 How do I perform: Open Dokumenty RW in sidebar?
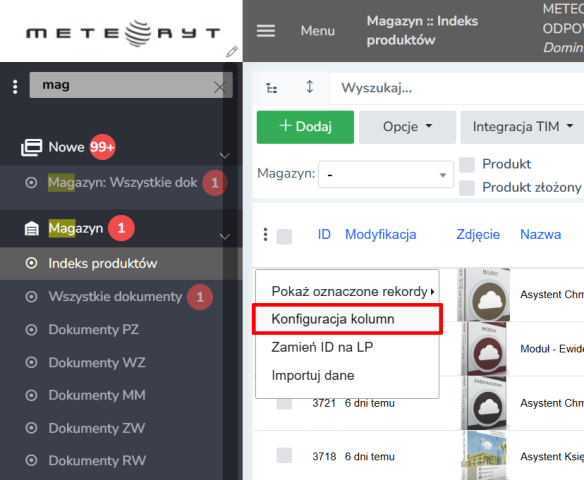pos(97,461)
